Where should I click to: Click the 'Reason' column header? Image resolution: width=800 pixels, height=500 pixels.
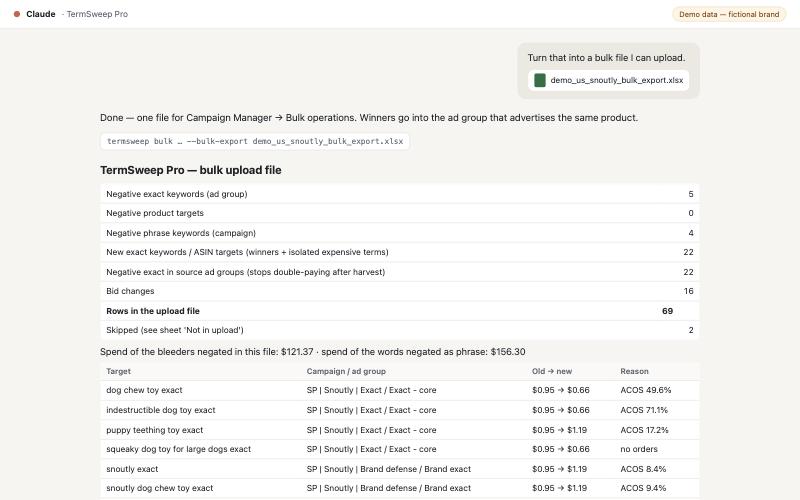click(x=634, y=371)
